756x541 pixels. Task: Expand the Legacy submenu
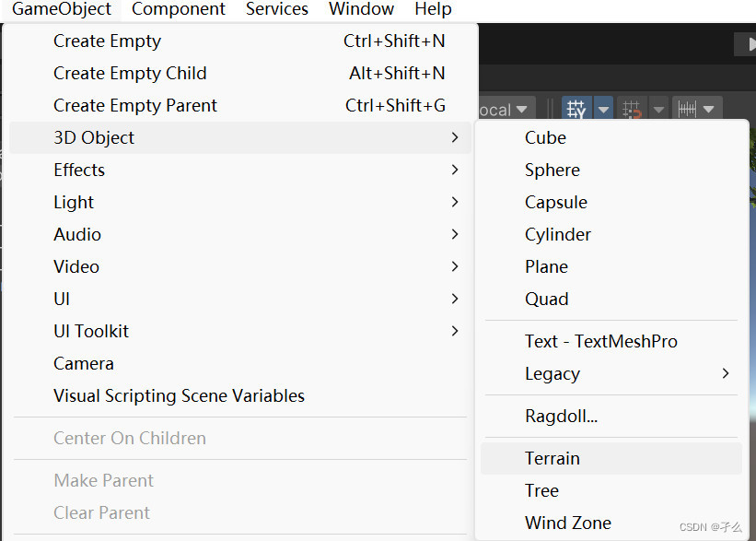tap(611, 374)
